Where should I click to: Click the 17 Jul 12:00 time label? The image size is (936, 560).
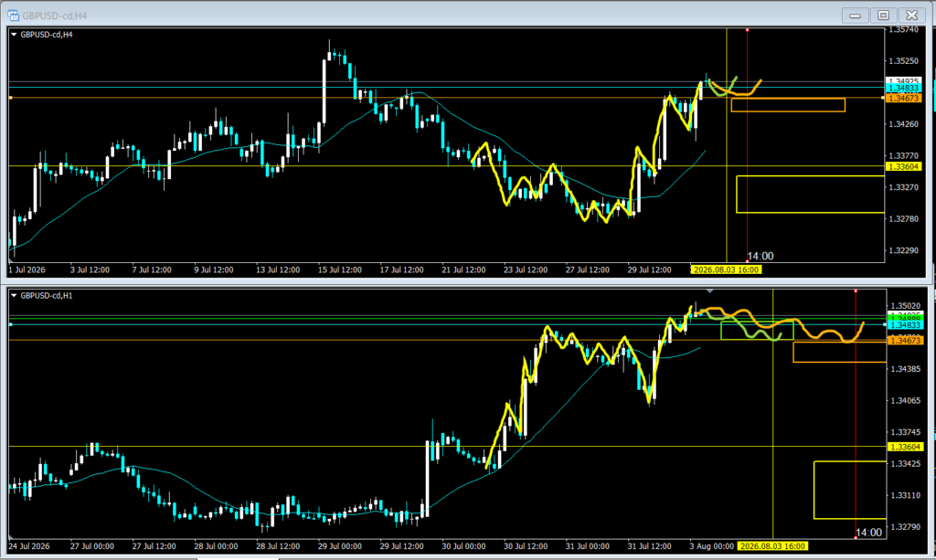tap(402, 269)
